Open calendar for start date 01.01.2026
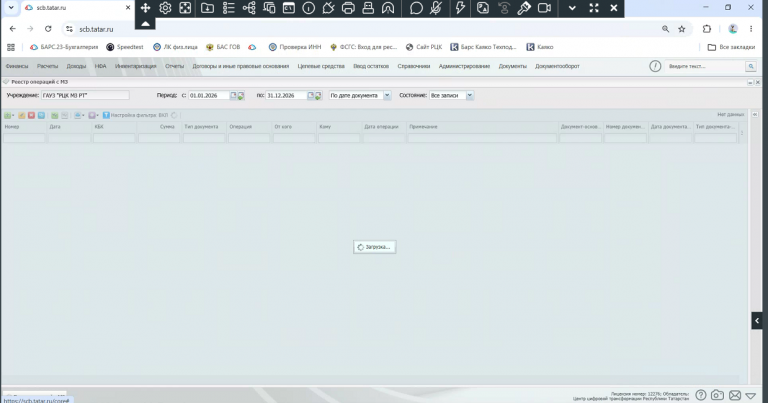This screenshot has width=768, height=403. 234,95
